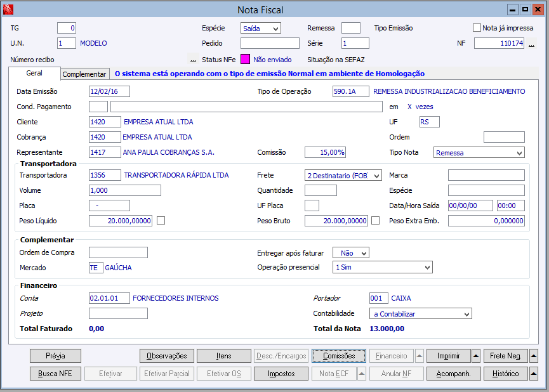
Task: Click the ellipsis button next to Número recibo
Action: (193, 60)
